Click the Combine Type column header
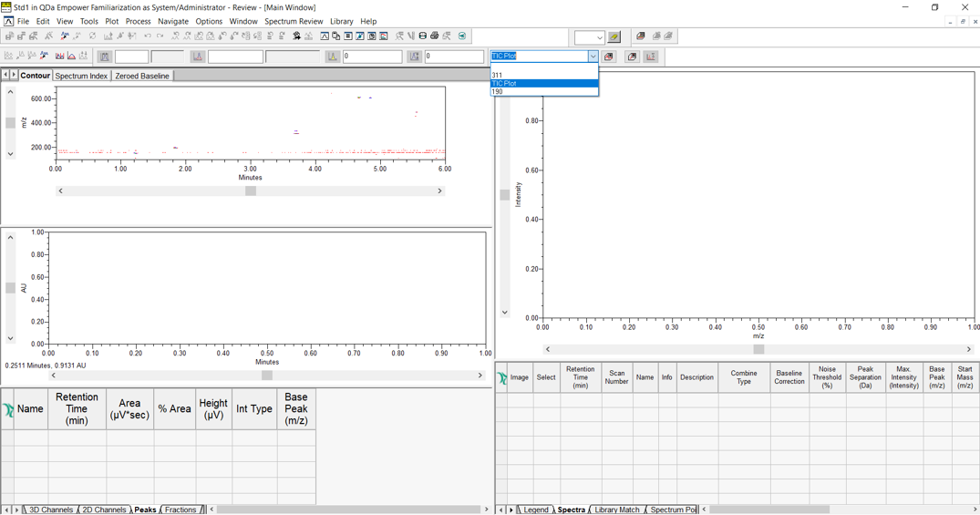This screenshot has height=515, width=980. point(744,376)
